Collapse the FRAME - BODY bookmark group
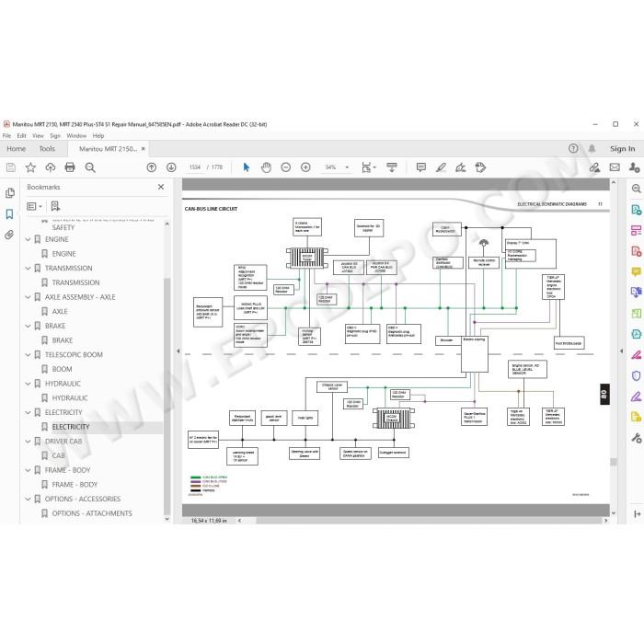Image resolution: width=644 pixels, height=644 pixels. tap(28, 470)
